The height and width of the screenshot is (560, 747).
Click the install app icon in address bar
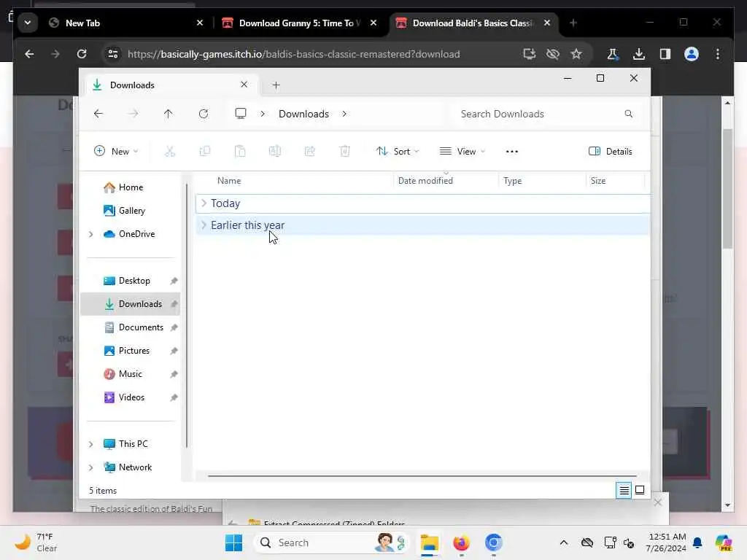[x=530, y=54]
